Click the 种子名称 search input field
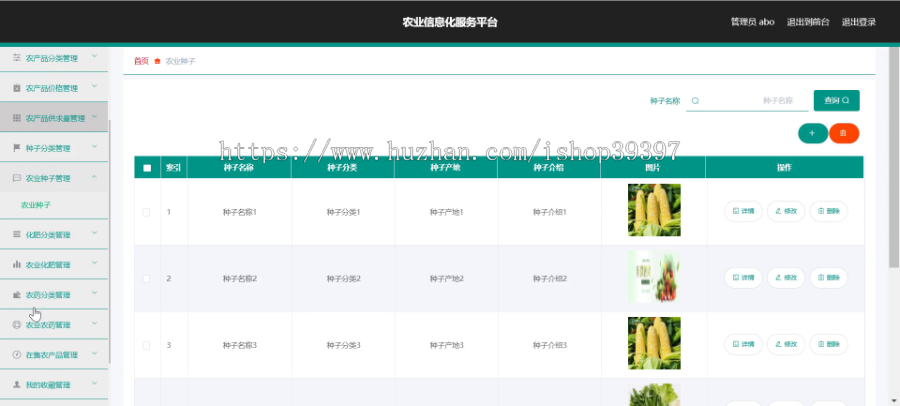 click(x=747, y=100)
